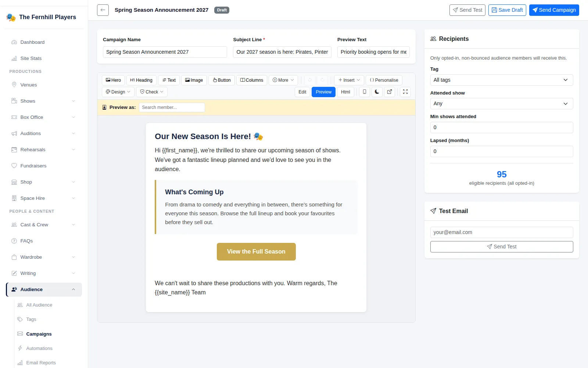The width and height of the screenshot is (588, 368).
Task: Click the Search member field
Action: tap(172, 107)
